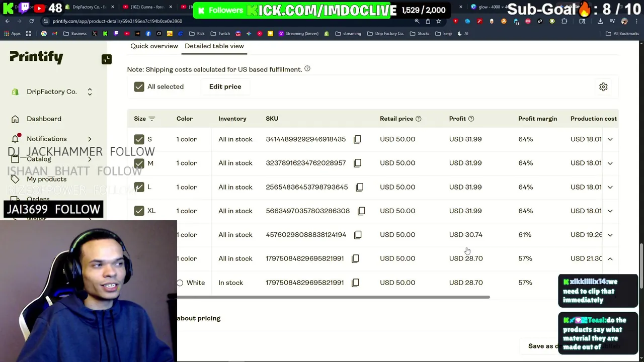Click the horizontal table scrollbar
Image resolution: width=644 pixels, height=362 pixels.
333,297
